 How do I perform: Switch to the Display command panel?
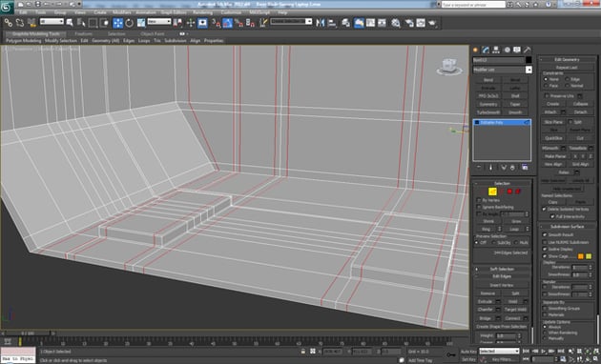(x=517, y=50)
